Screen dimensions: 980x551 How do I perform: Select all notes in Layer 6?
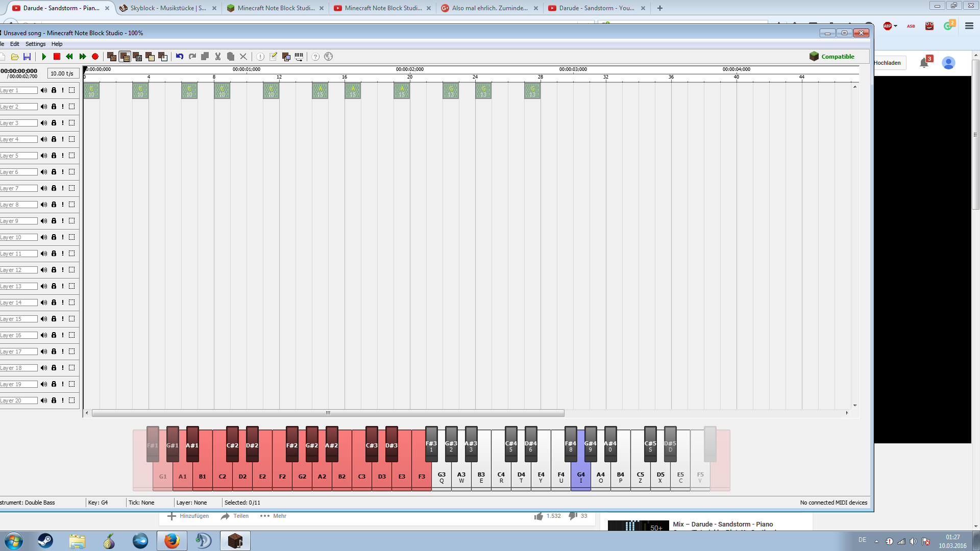tap(72, 172)
